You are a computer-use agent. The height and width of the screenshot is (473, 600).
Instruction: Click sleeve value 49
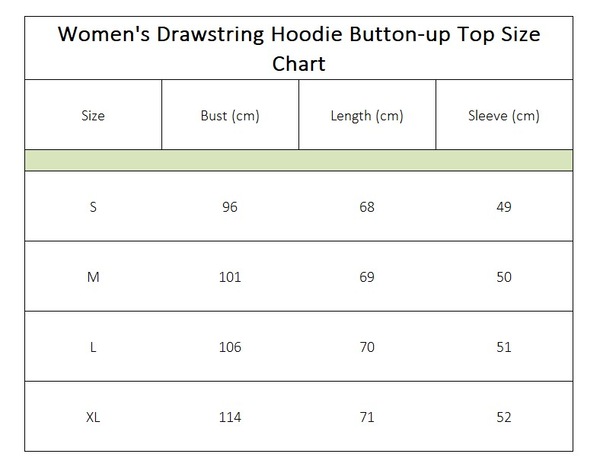(x=504, y=207)
